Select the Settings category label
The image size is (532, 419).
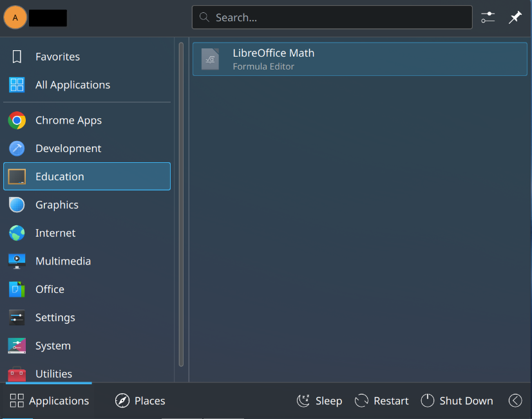click(55, 318)
